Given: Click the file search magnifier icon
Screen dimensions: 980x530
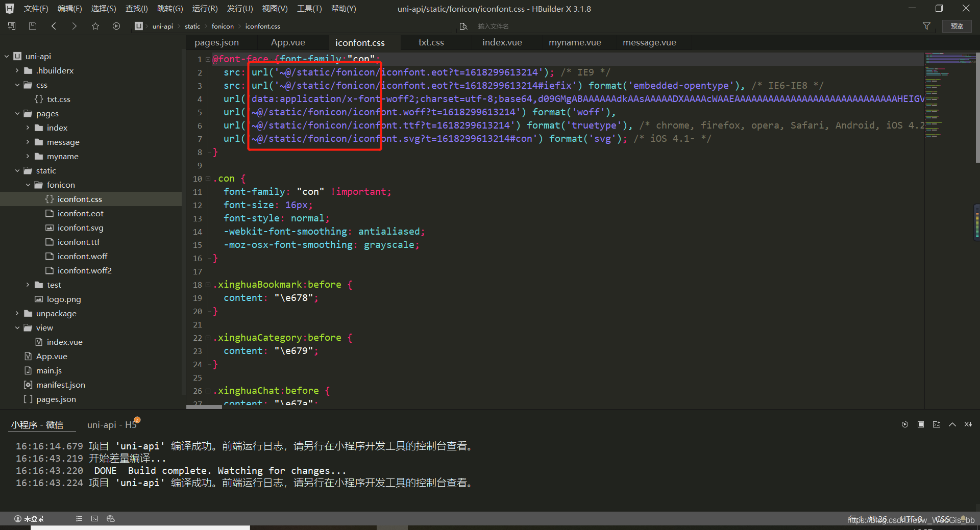Looking at the screenshot, I should point(463,26).
